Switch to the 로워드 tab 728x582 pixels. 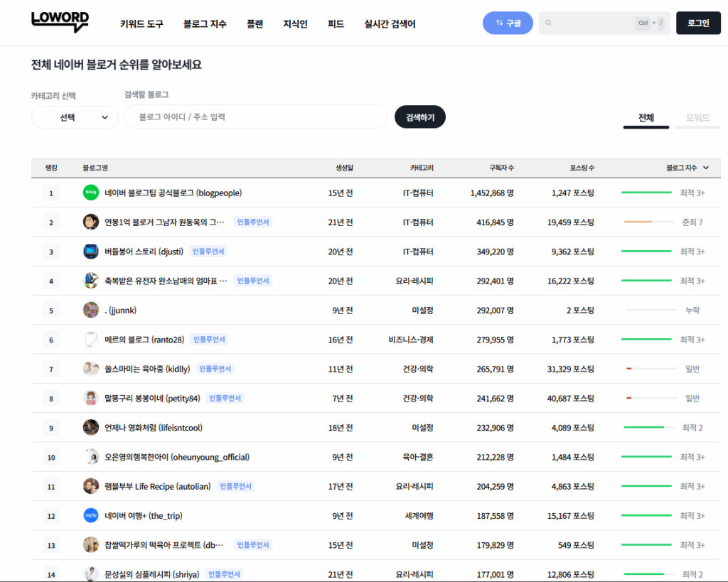tap(697, 119)
